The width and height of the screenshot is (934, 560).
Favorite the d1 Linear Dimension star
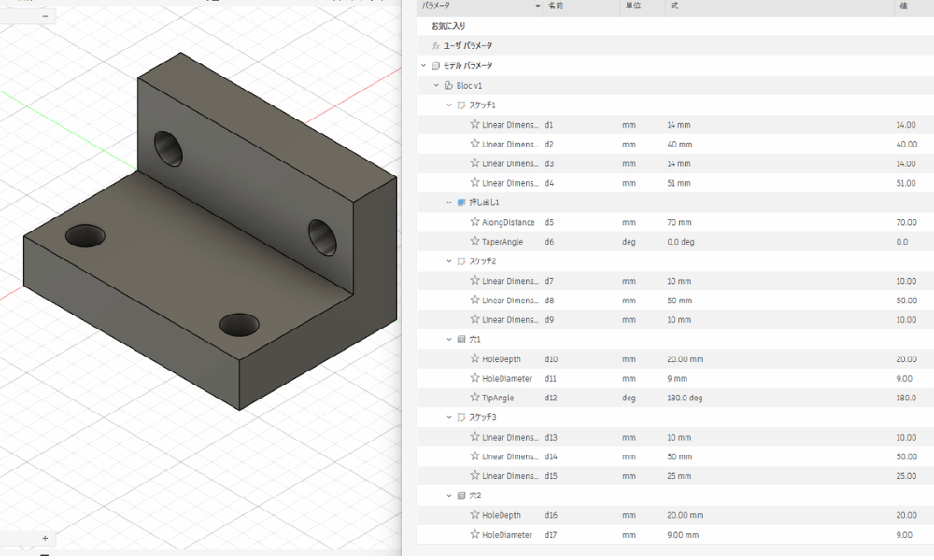coord(474,124)
